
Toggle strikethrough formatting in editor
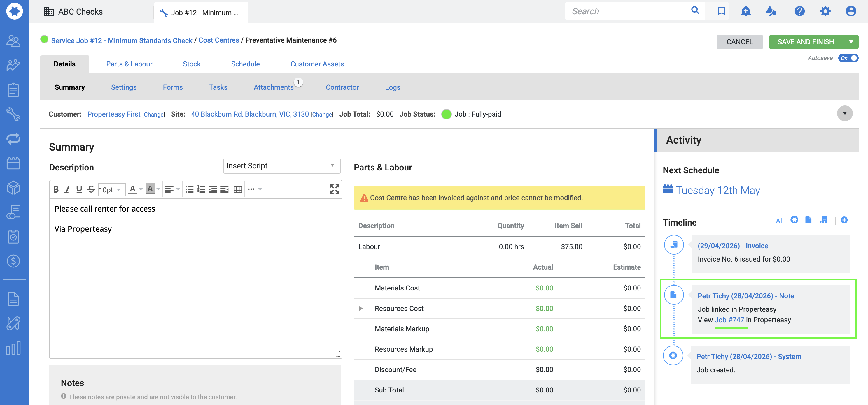pos(91,190)
